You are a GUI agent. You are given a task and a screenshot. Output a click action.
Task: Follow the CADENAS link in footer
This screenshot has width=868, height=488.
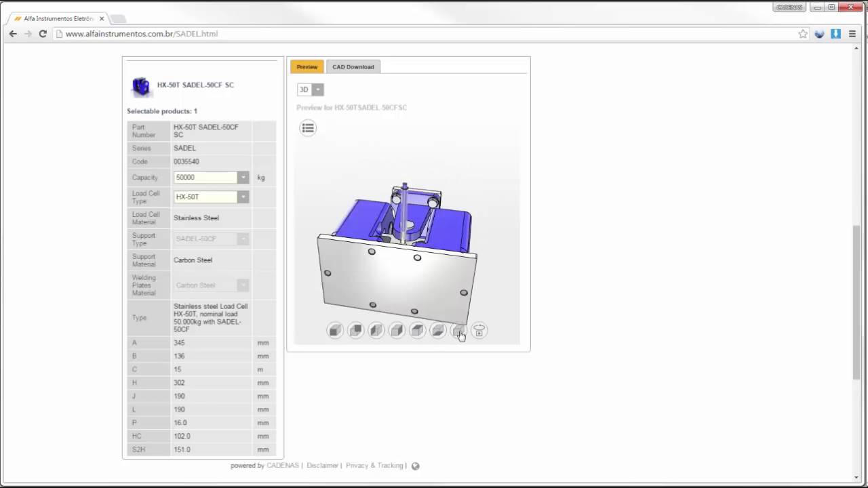[283, 466]
